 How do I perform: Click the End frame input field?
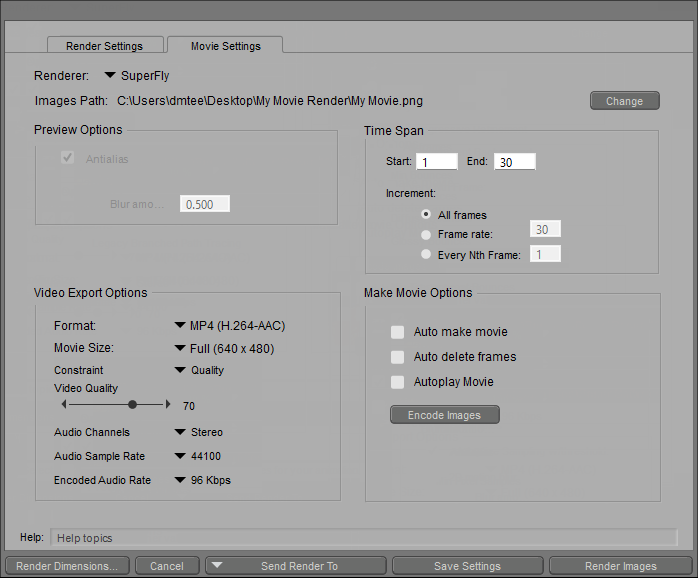click(514, 162)
